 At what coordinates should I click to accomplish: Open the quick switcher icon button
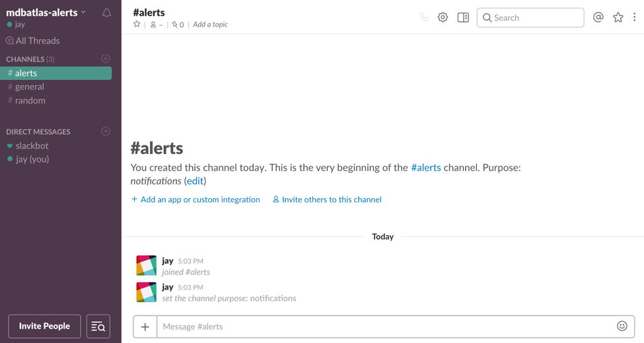click(98, 326)
